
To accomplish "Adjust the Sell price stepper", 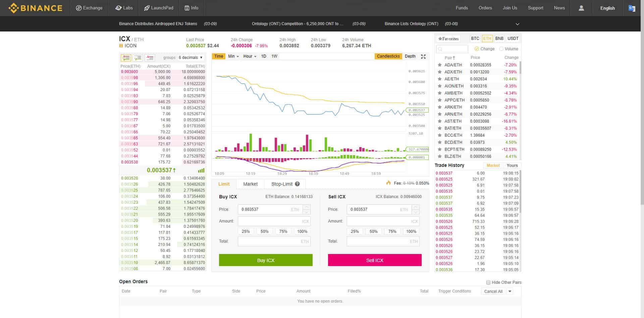I will (x=415, y=209).
